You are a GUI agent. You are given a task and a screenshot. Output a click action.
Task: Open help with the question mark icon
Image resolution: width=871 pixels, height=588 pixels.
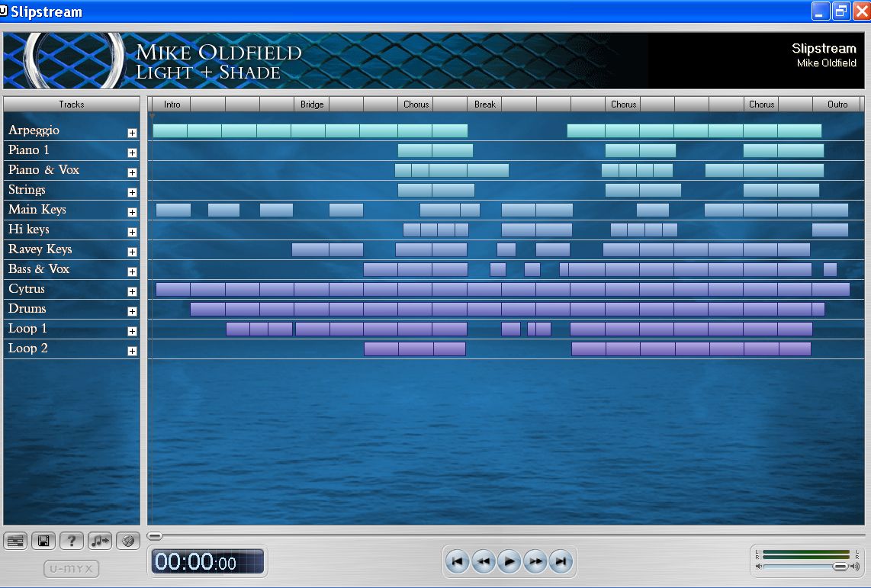(x=72, y=540)
